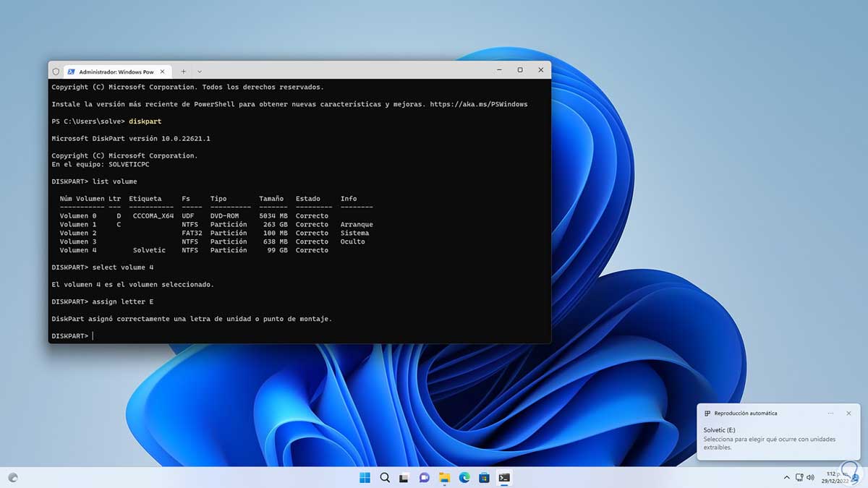The height and width of the screenshot is (488, 868).
Task: Click the Oculto info value
Action: point(352,241)
